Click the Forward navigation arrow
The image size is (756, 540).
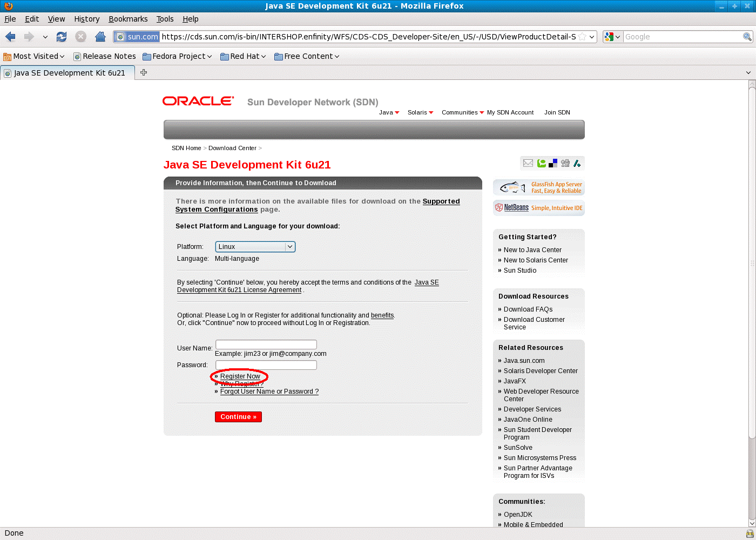tap(29, 37)
